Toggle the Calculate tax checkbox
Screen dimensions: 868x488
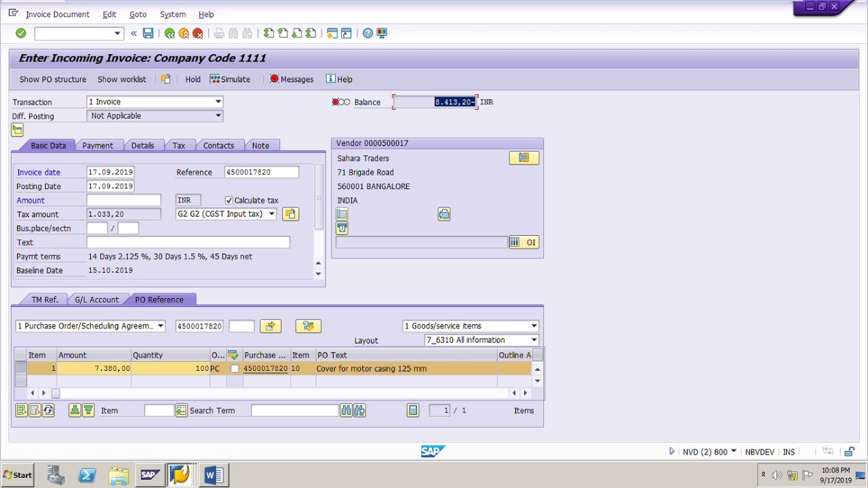pyautogui.click(x=229, y=201)
